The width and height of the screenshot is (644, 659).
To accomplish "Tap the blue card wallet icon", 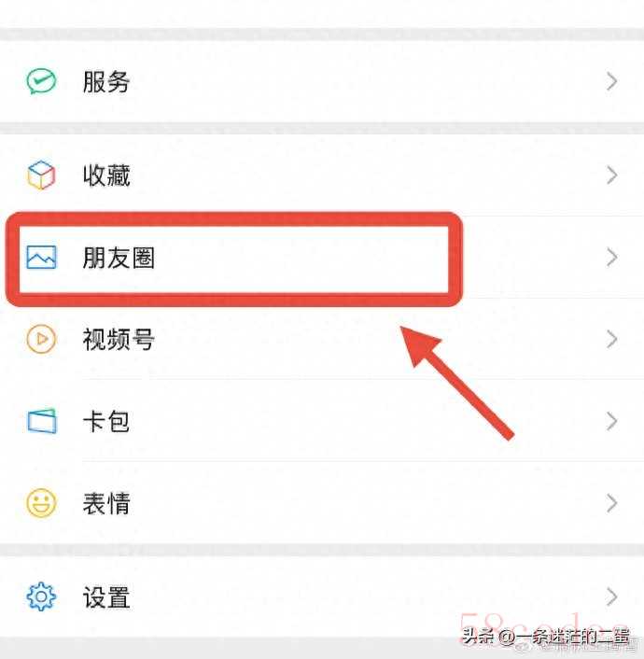I will [x=42, y=421].
